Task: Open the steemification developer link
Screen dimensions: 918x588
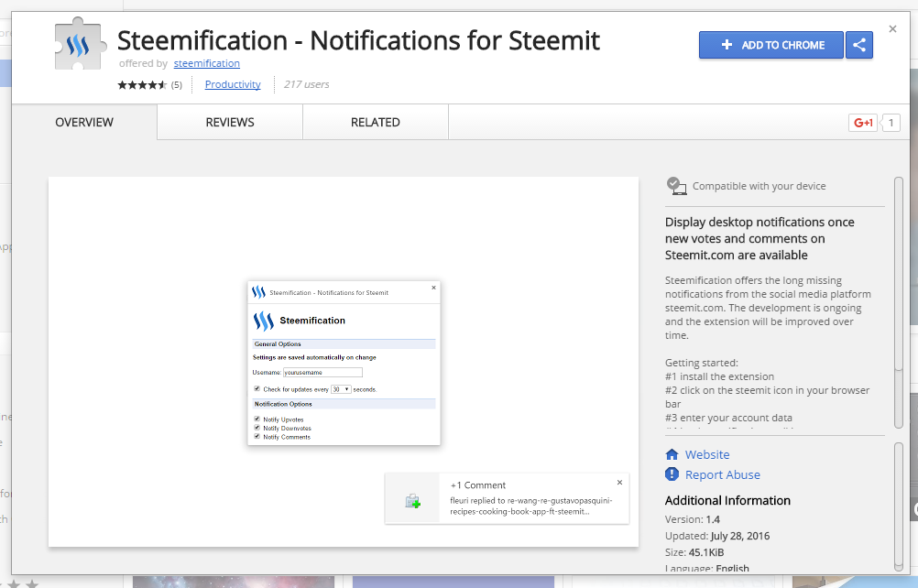Action: tap(206, 64)
